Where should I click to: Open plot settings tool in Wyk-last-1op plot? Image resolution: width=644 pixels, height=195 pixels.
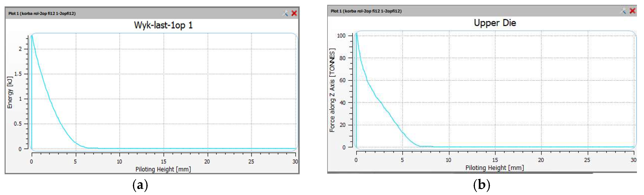pos(285,13)
